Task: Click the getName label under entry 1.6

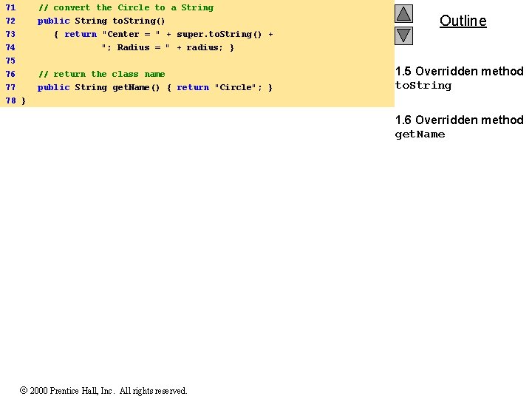Action: pyautogui.click(x=420, y=134)
